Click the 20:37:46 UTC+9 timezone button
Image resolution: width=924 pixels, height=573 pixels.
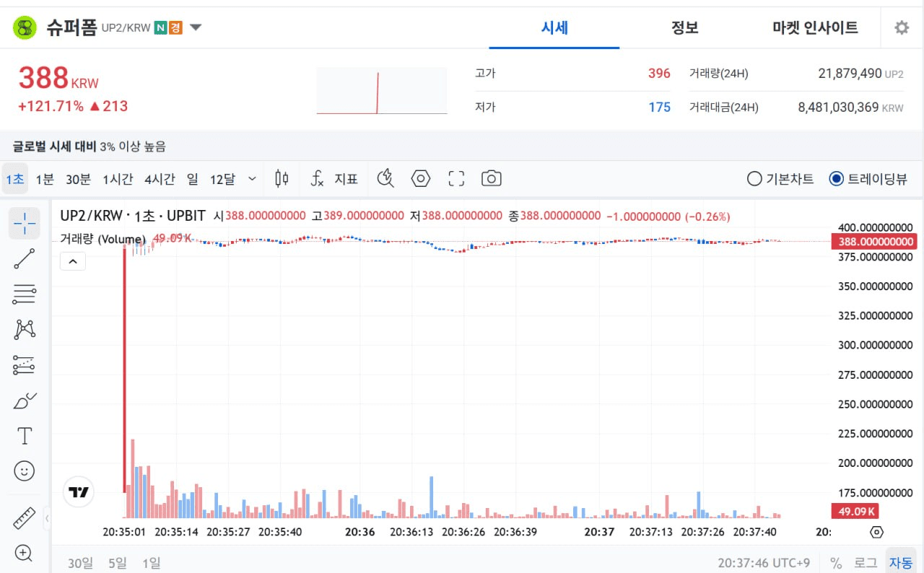(764, 563)
